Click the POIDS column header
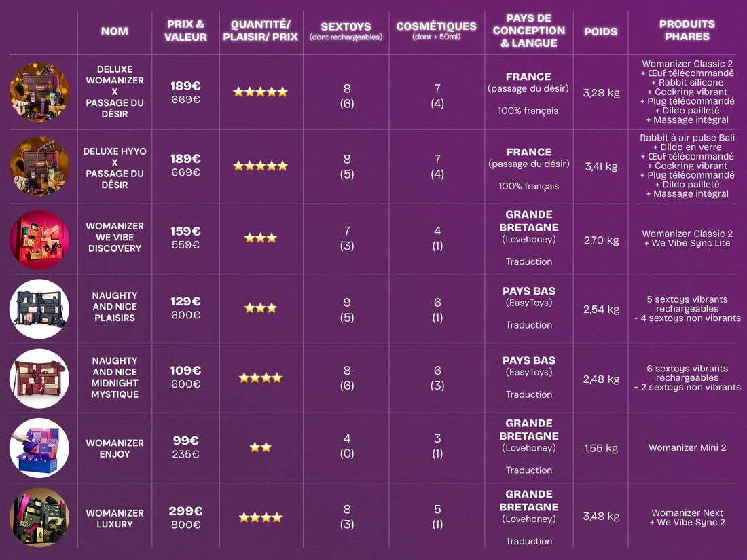 pyautogui.click(x=600, y=31)
